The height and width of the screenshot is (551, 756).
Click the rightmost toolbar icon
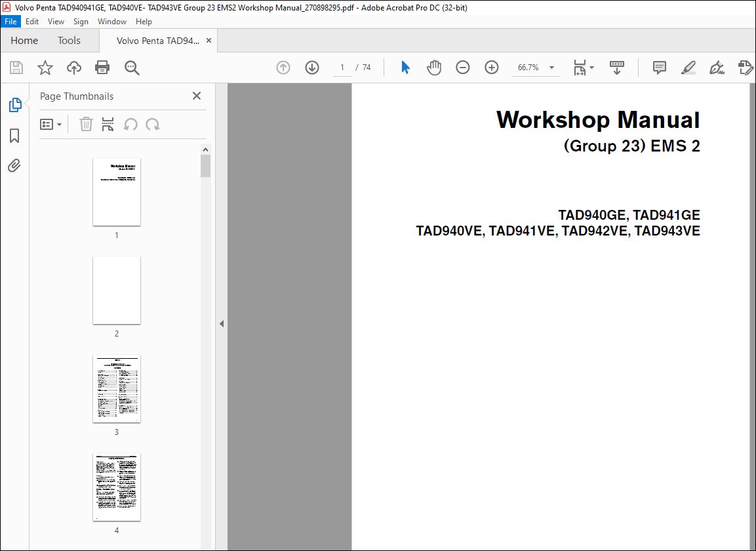[746, 68]
